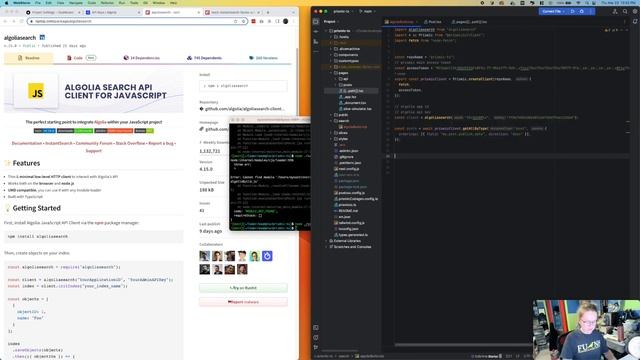The height and width of the screenshot is (360, 640).
Task: Close the 'API Keys | Algolia' browser tab
Action: (x=140, y=12)
